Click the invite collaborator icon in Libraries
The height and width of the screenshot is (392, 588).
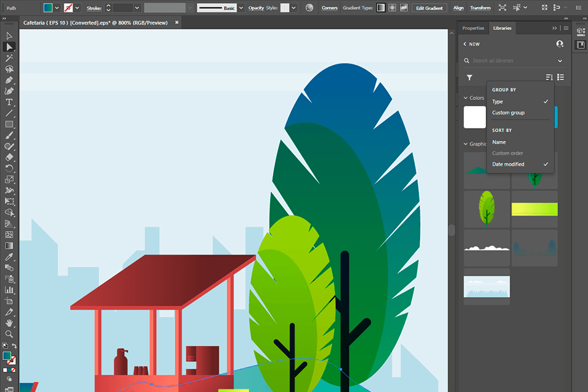pyautogui.click(x=559, y=44)
